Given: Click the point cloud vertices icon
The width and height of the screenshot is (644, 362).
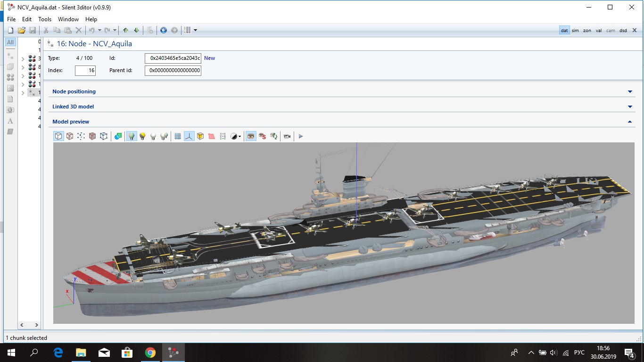Looking at the screenshot, I should pos(81,136).
